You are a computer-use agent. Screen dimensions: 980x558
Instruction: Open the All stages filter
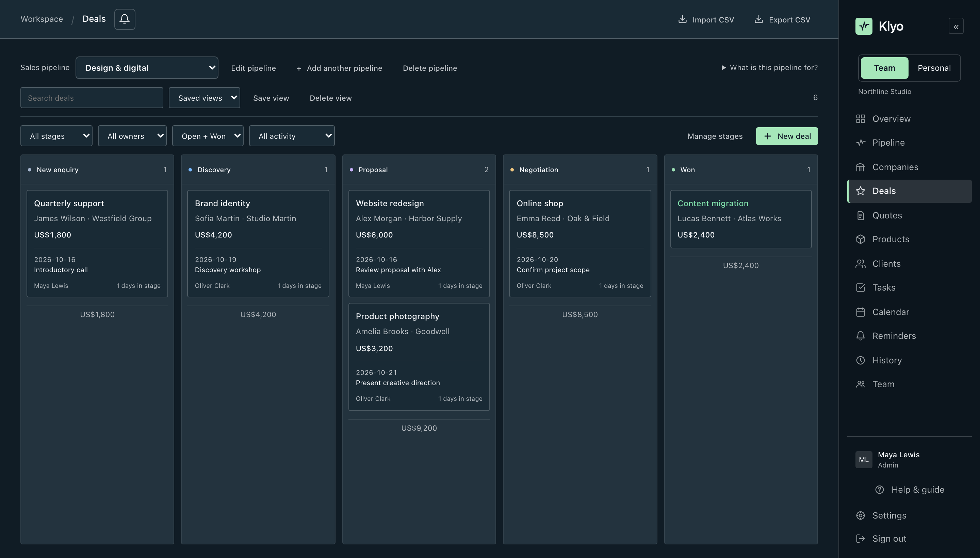click(56, 136)
